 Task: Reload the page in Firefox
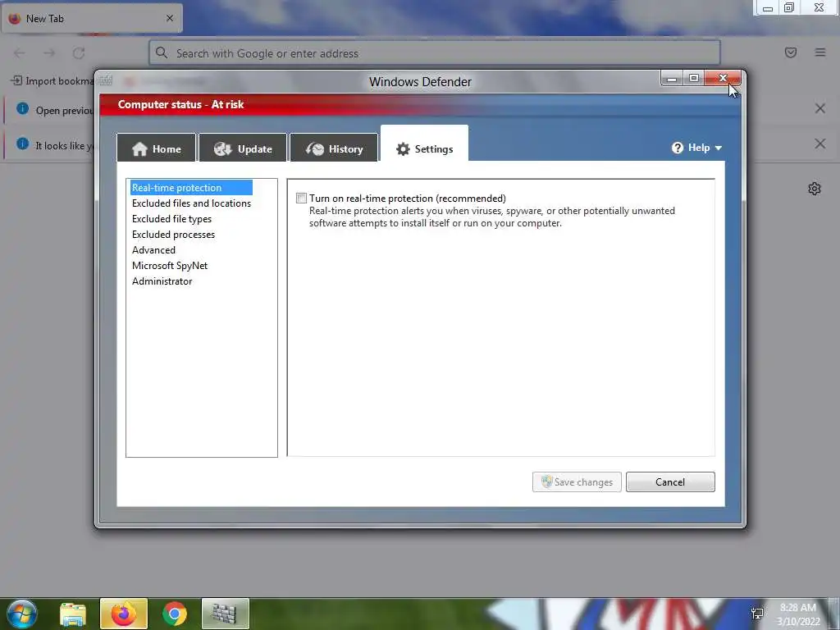[x=79, y=53]
